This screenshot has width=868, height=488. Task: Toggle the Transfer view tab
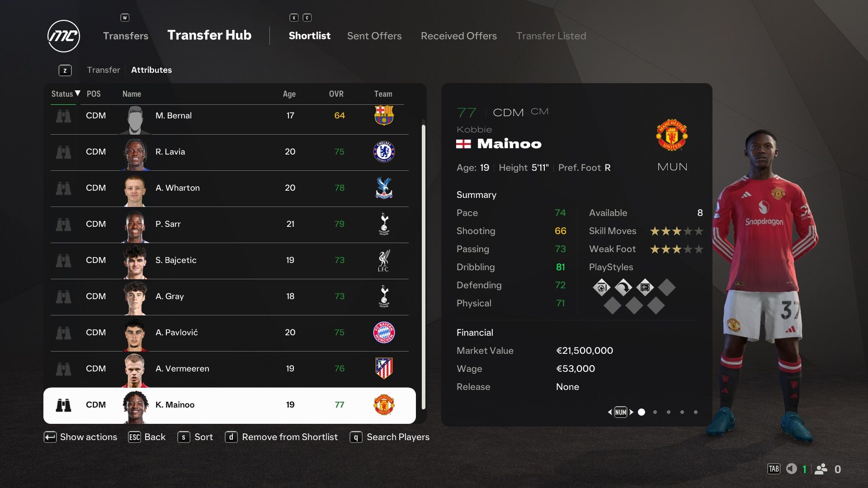(103, 70)
